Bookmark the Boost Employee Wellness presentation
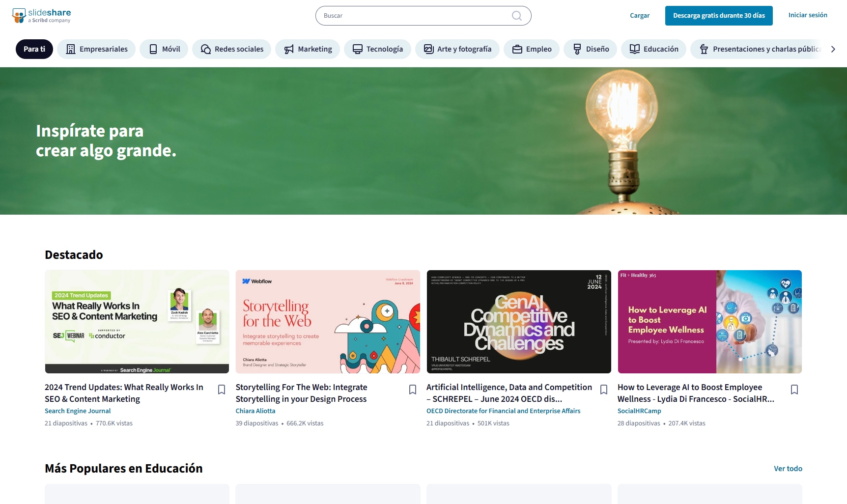The width and height of the screenshot is (847, 504). click(x=794, y=390)
